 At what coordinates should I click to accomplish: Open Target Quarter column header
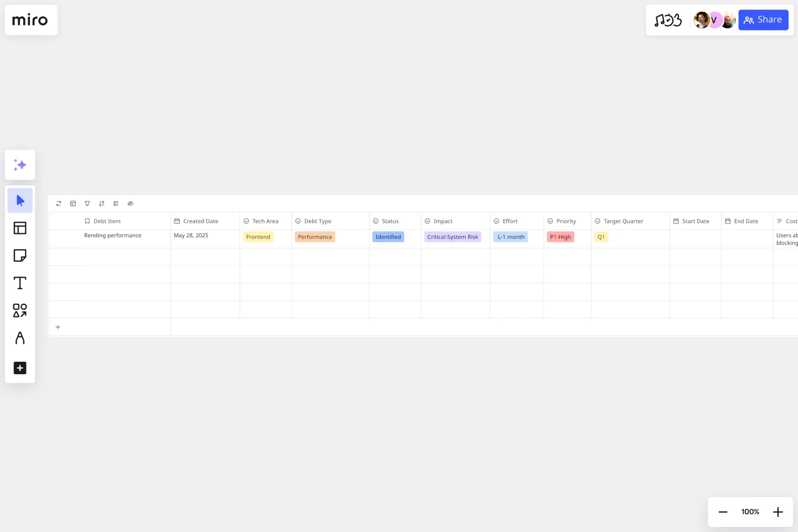tap(630, 221)
